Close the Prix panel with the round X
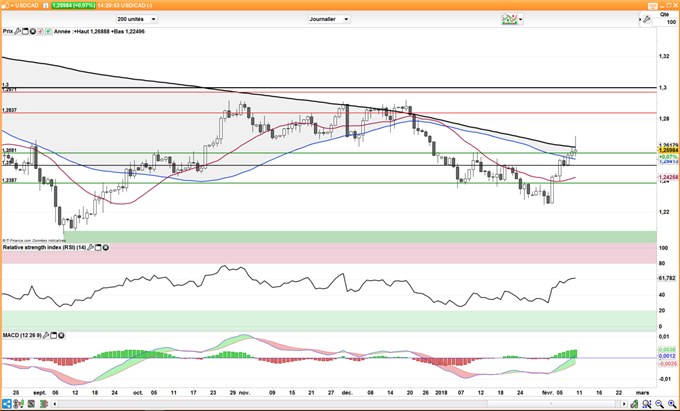680x411 pixels. click(x=33, y=31)
